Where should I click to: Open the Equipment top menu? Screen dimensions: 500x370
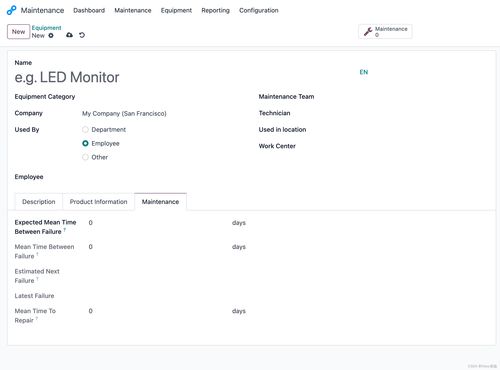click(176, 10)
